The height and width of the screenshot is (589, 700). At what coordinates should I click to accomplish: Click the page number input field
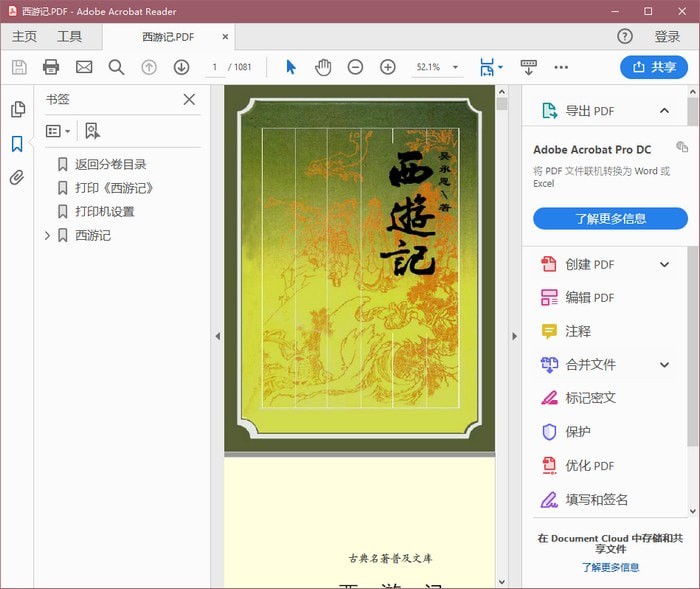tap(215, 67)
